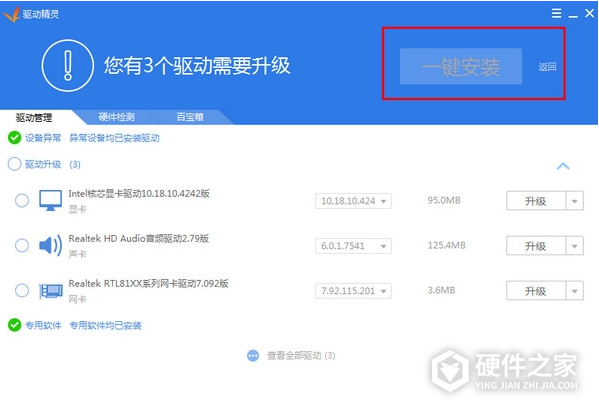Viewport: 599px width, 419px height.
Task: Click the speaker icon for Realtek HD Audio
Action: coord(50,245)
